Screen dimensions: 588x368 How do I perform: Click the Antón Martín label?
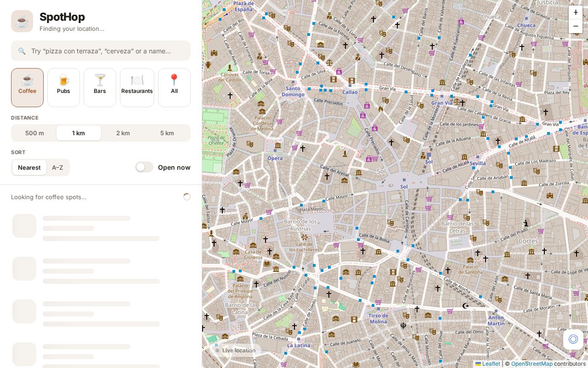496,320
